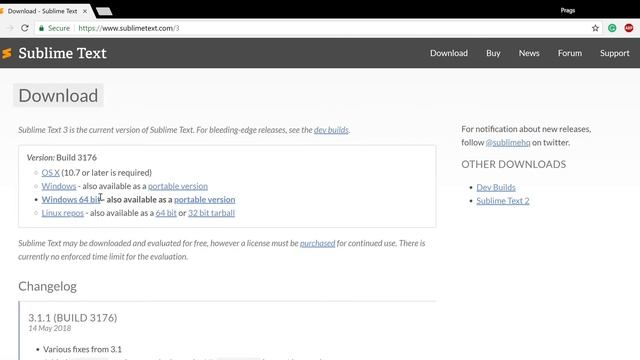640x360 pixels.
Task: Download the Windows 64 bit build
Action: [x=71, y=200]
